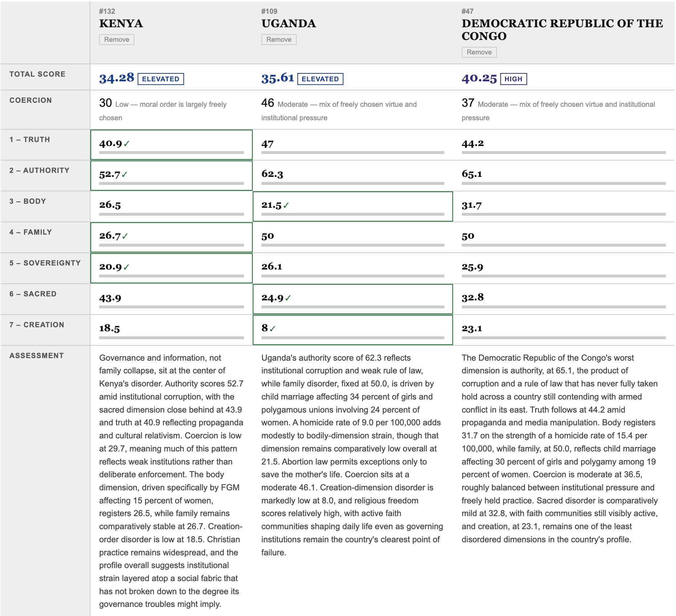Remove Democratic Republic of the Congo column

click(479, 52)
